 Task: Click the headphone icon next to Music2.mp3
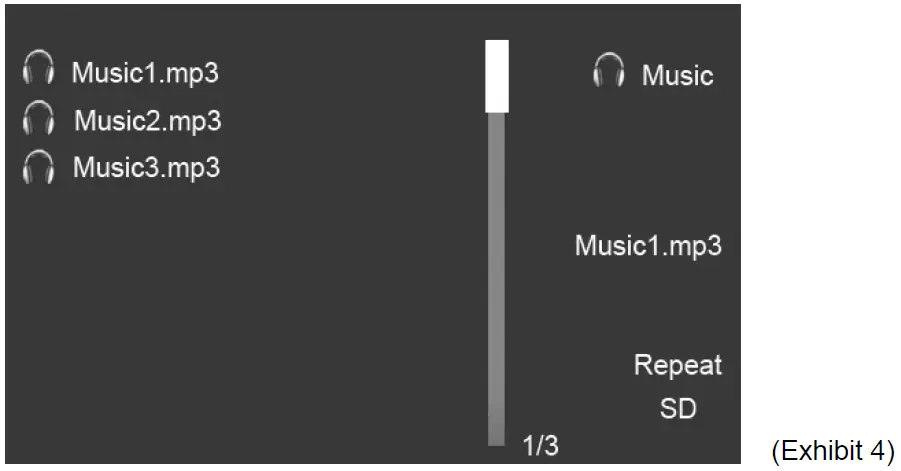[38, 119]
